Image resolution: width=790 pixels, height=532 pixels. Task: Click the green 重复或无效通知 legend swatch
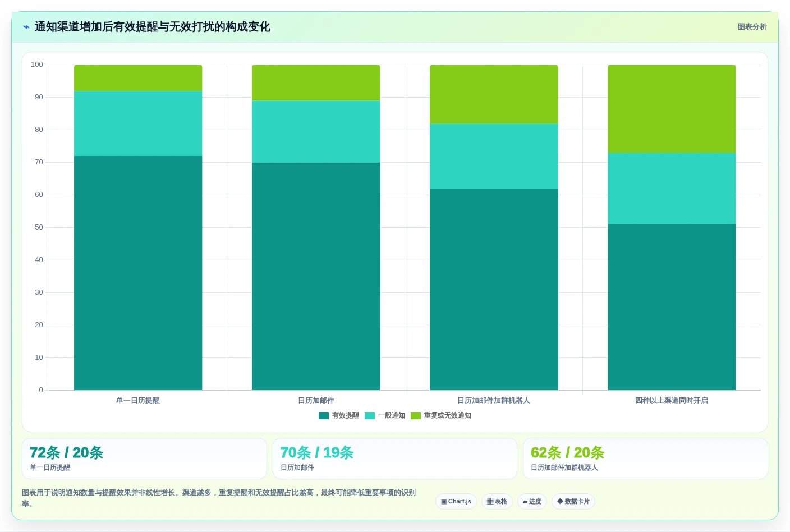click(416, 416)
